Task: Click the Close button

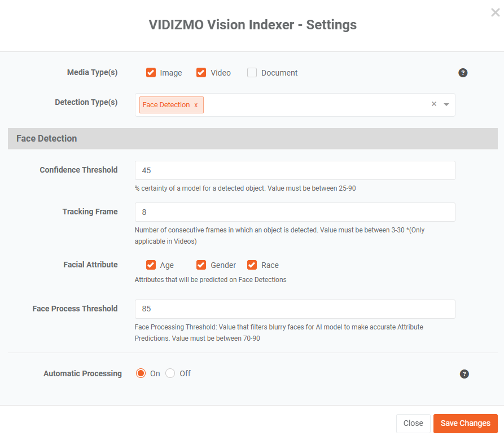Action: (x=413, y=423)
